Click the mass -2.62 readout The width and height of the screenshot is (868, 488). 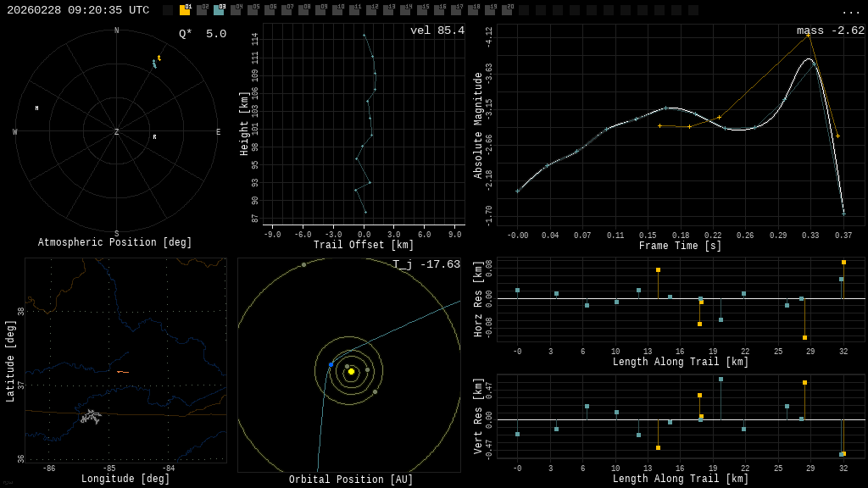tap(831, 30)
